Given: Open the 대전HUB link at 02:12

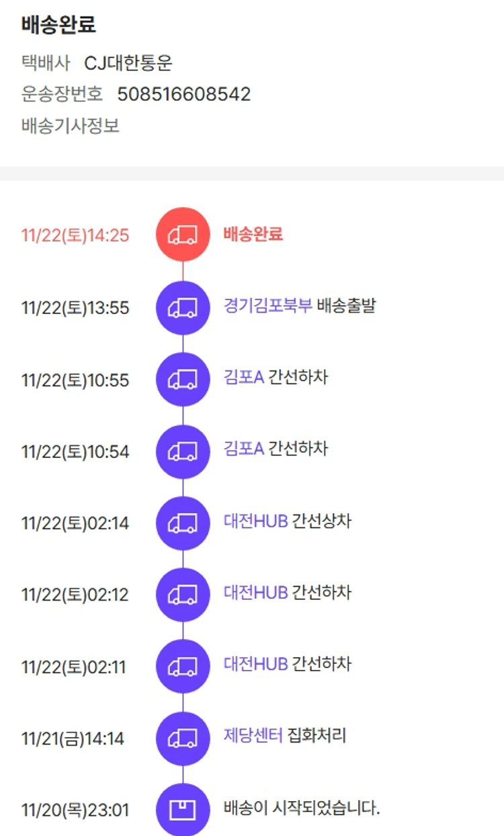Looking at the screenshot, I should click(255, 593).
